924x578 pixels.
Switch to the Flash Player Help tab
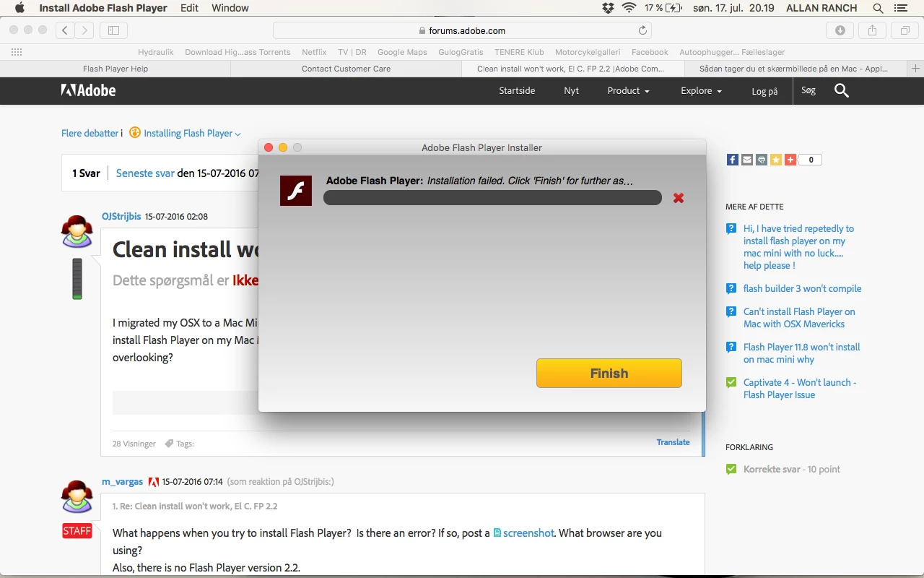(x=115, y=69)
